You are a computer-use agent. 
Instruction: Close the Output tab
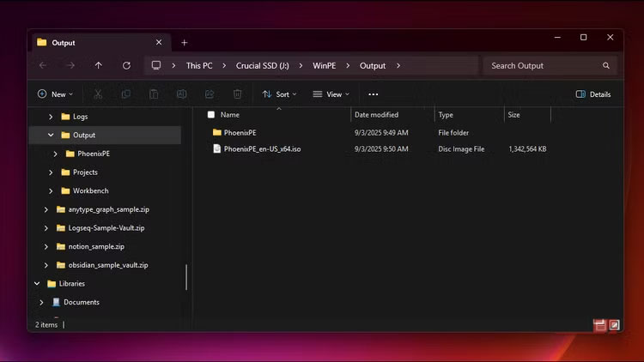pos(159,42)
